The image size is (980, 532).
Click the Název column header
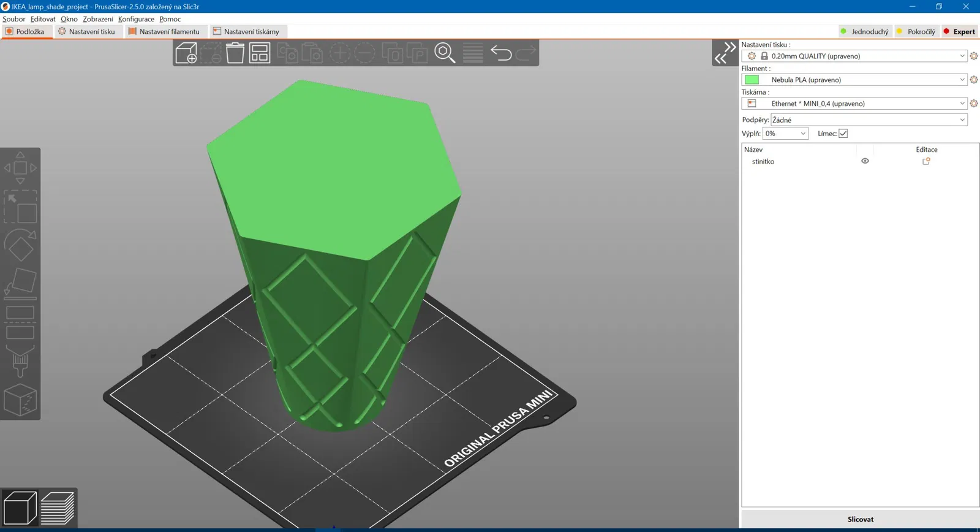753,150
